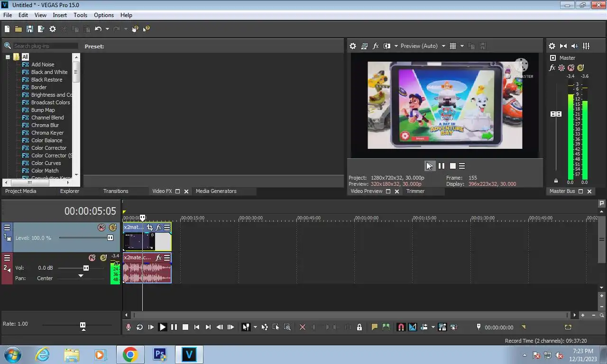Open Normal Edit Tool dropdown arrow
The image size is (607, 364).
[x=255, y=327]
